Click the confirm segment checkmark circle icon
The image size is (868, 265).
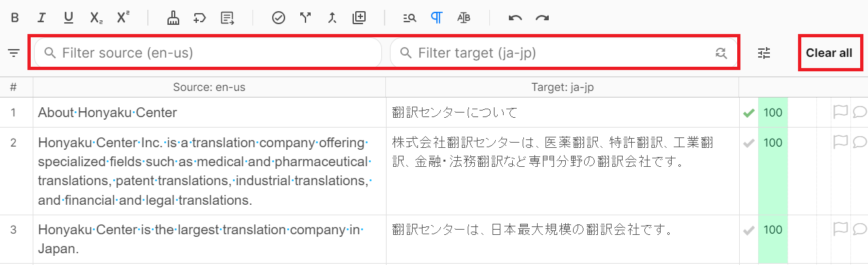pos(279,18)
